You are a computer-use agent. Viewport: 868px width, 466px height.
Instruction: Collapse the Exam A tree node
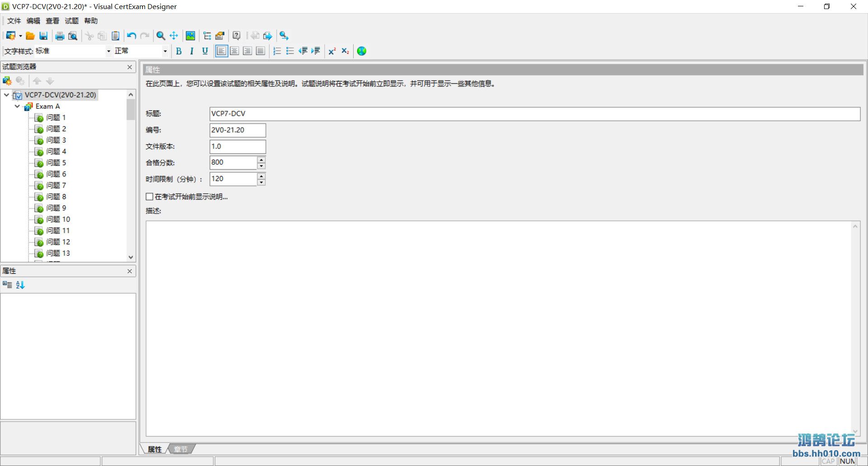click(x=17, y=106)
